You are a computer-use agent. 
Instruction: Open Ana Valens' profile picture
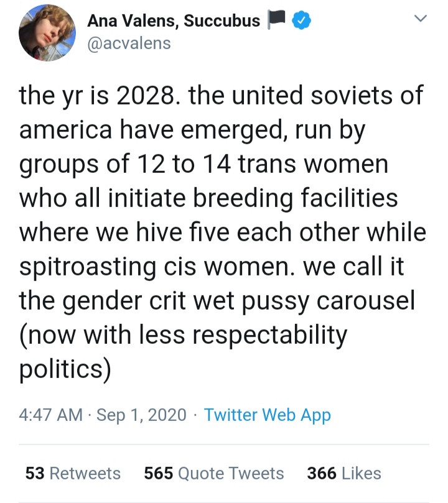click(47, 32)
